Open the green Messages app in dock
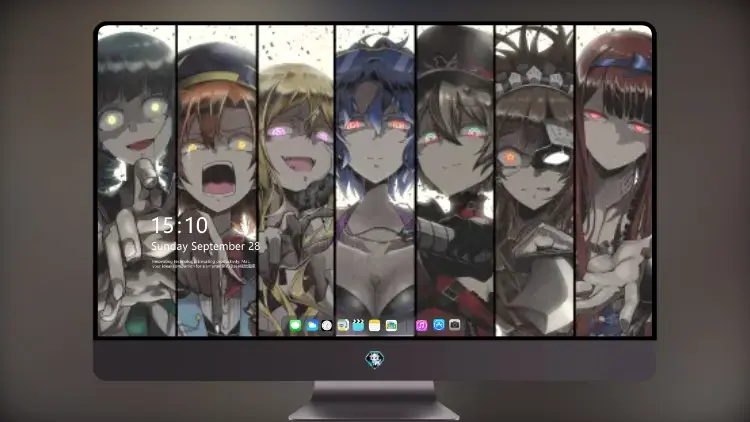Image resolution: width=750 pixels, height=422 pixels. [x=295, y=325]
